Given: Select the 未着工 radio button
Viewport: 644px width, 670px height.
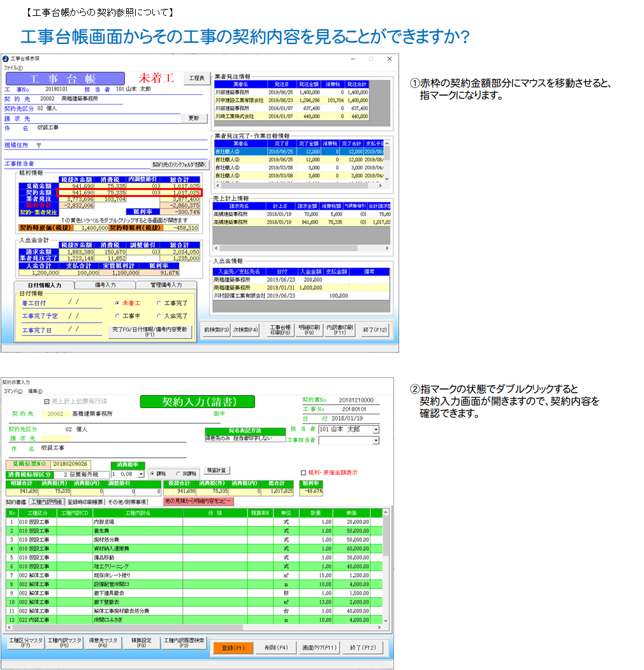Looking at the screenshot, I should (x=117, y=303).
